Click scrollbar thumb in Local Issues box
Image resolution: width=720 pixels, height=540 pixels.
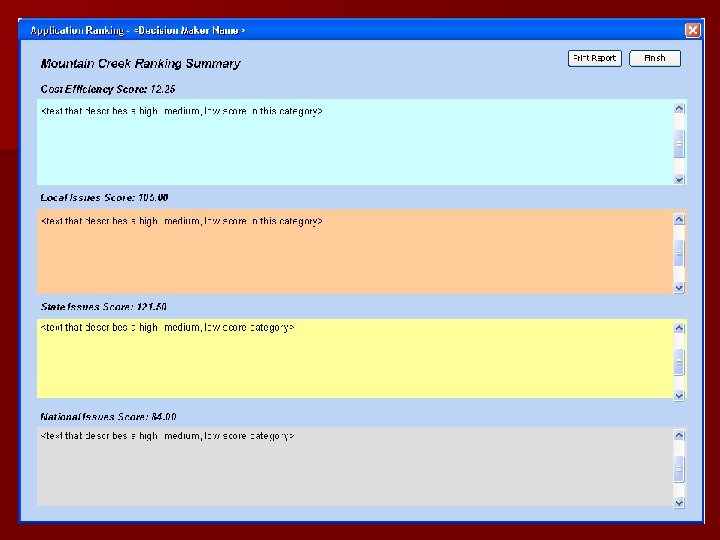679,253
